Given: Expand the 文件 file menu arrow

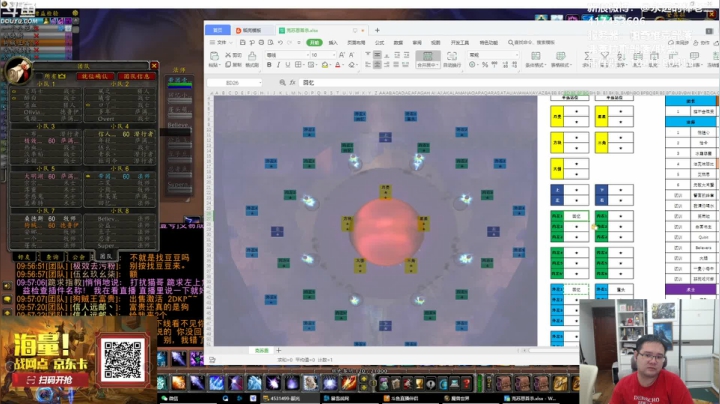Looking at the screenshot, I should 230,42.
